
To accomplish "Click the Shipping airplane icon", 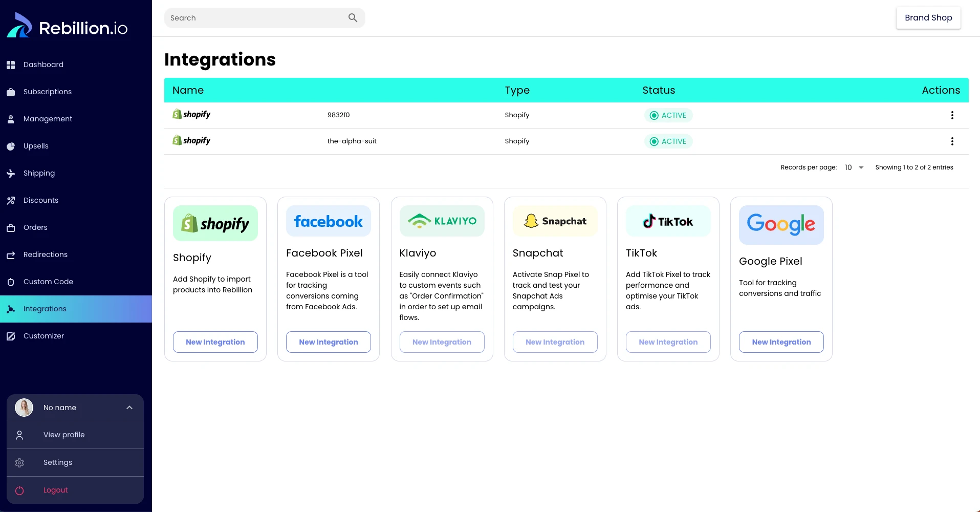I will pyautogui.click(x=11, y=173).
